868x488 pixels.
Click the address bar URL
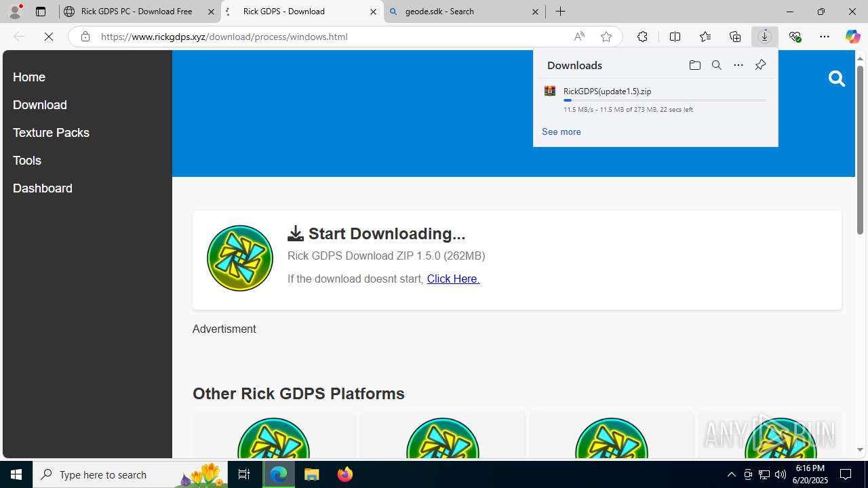click(x=224, y=37)
